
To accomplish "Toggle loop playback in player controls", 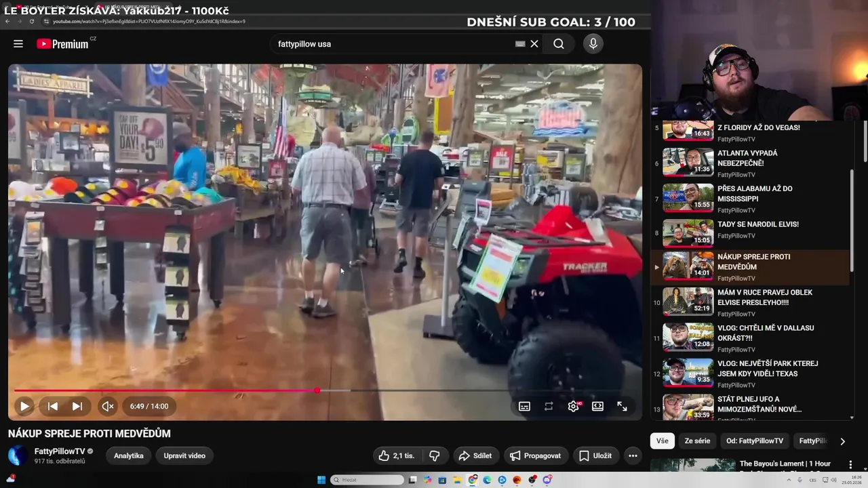I will pos(549,406).
